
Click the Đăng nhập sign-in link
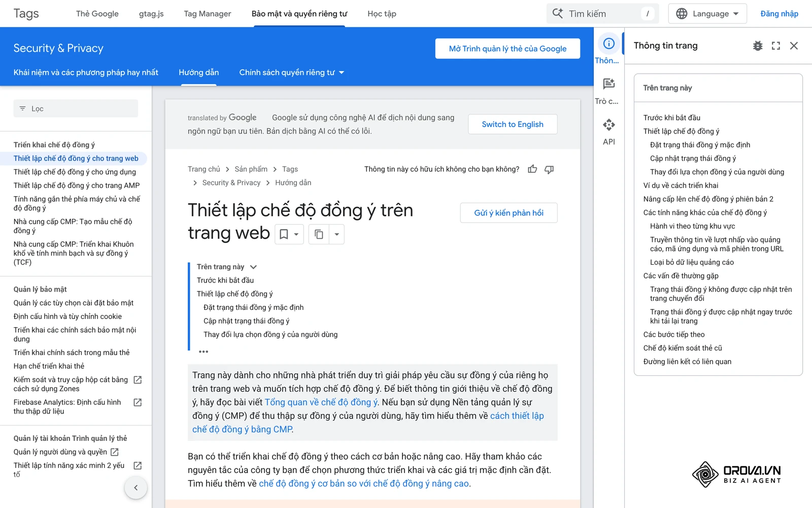coord(779,14)
